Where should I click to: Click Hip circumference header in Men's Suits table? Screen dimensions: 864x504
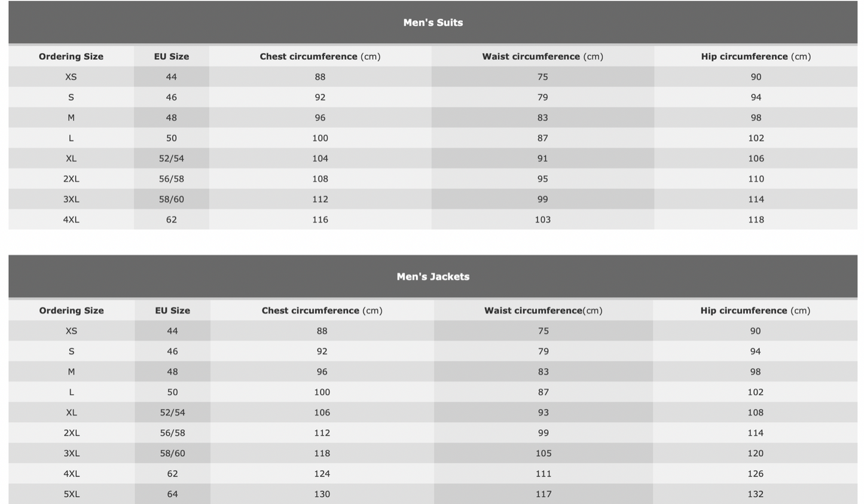tap(756, 57)
